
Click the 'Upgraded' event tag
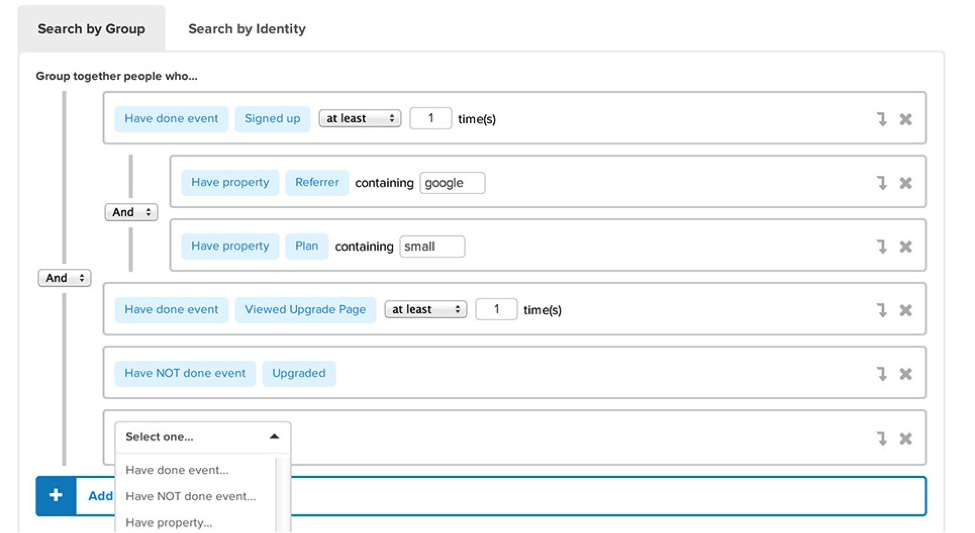(299, 373)
